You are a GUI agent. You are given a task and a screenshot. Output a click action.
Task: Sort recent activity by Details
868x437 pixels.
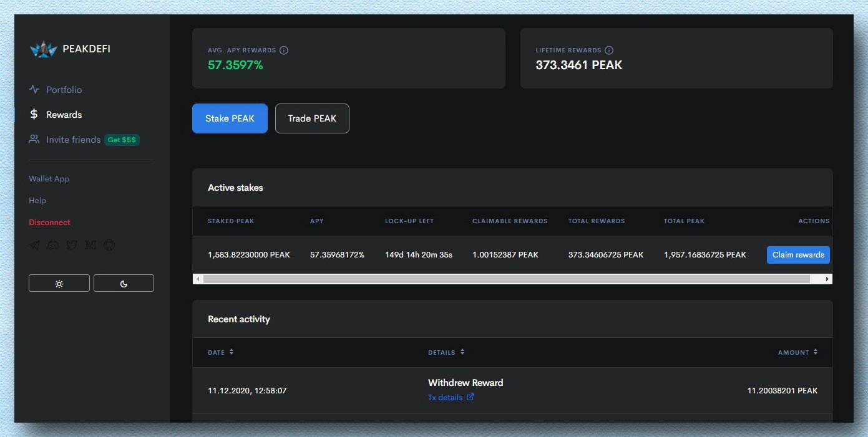point(446,352)
